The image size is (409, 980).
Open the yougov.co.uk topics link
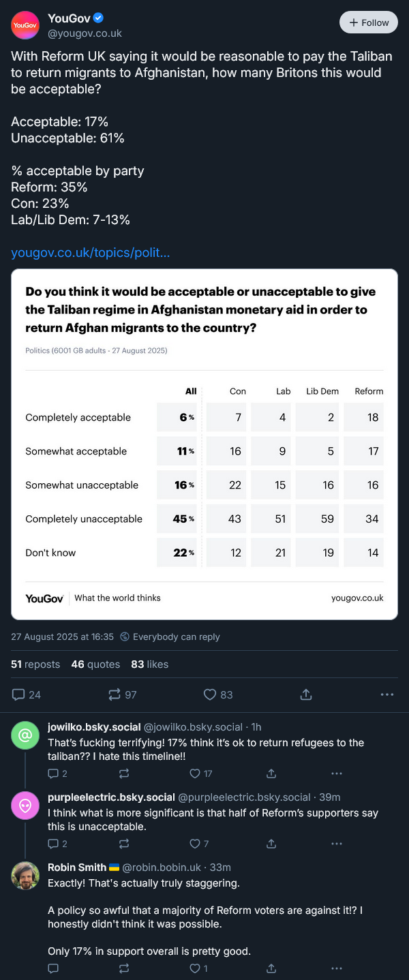point(91,253)
